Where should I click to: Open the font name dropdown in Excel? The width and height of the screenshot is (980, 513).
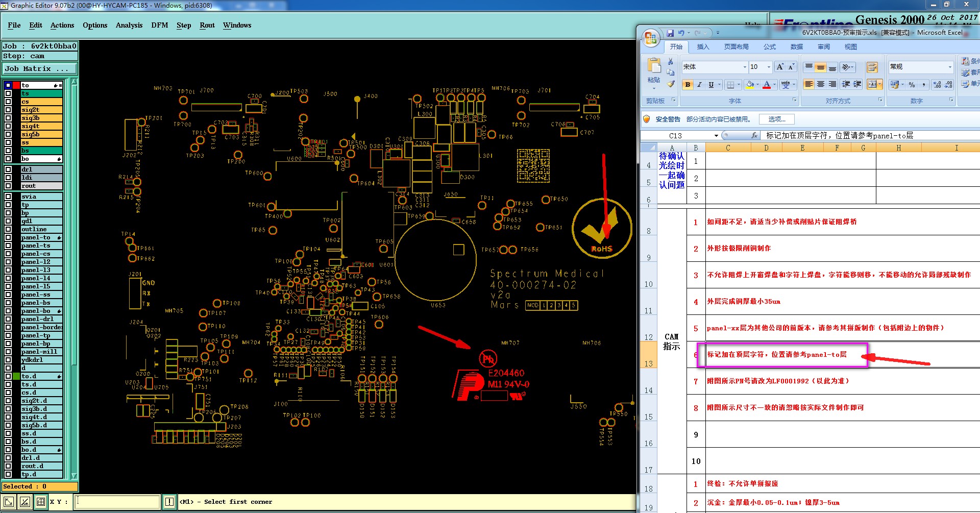(x=744, y=67)
